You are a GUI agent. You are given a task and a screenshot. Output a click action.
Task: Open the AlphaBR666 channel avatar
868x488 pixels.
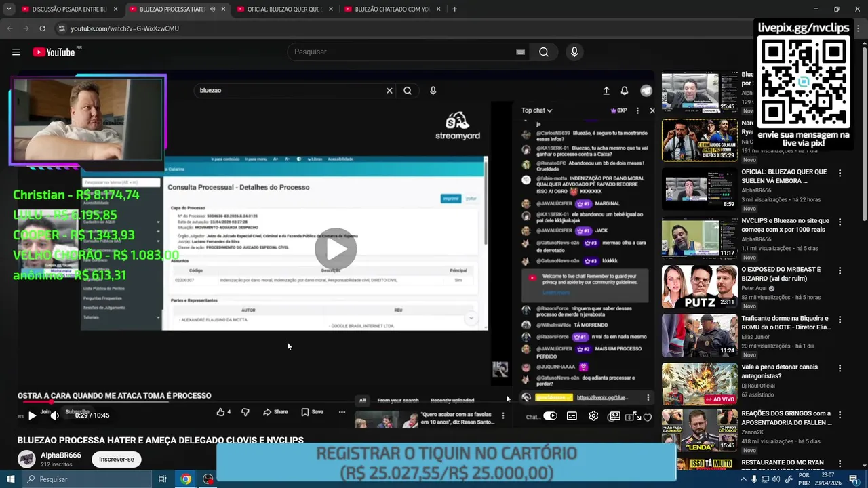[x=26, y=459]
